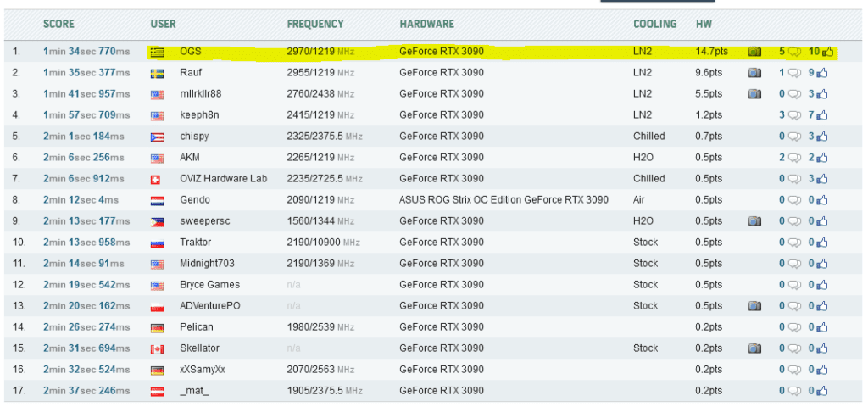
Task: Like Rauf's score with thumbs-up
Action: pyautogui.click(x=821, y=73)
